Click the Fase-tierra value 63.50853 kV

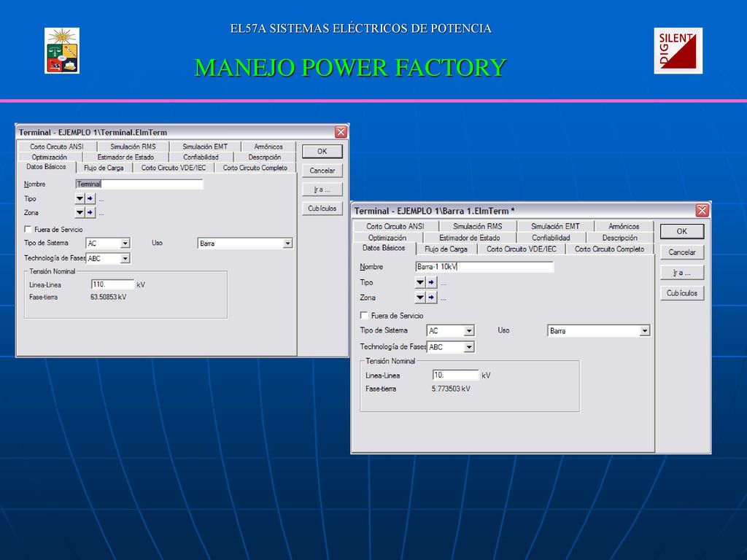[x=109, y=297]
